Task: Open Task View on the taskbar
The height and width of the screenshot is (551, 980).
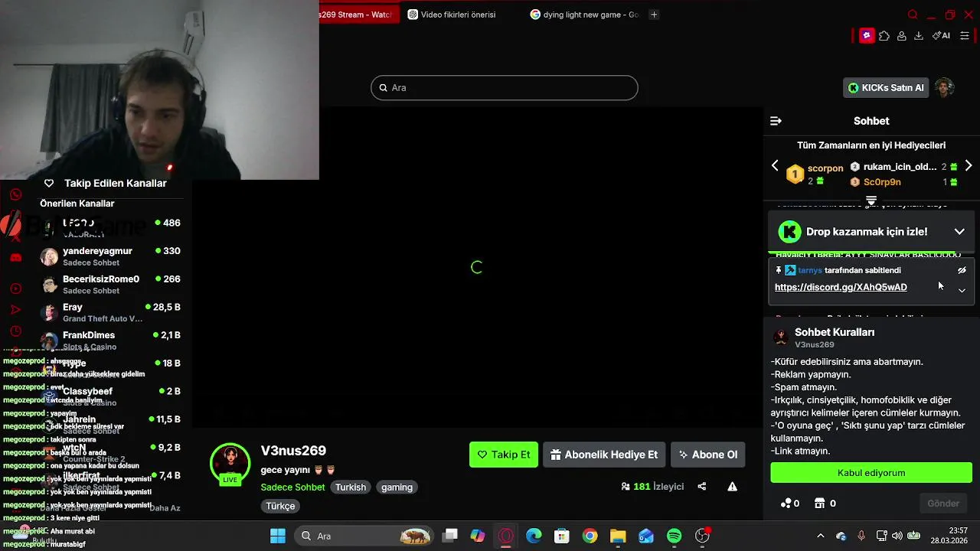Action: coord(450,536)
